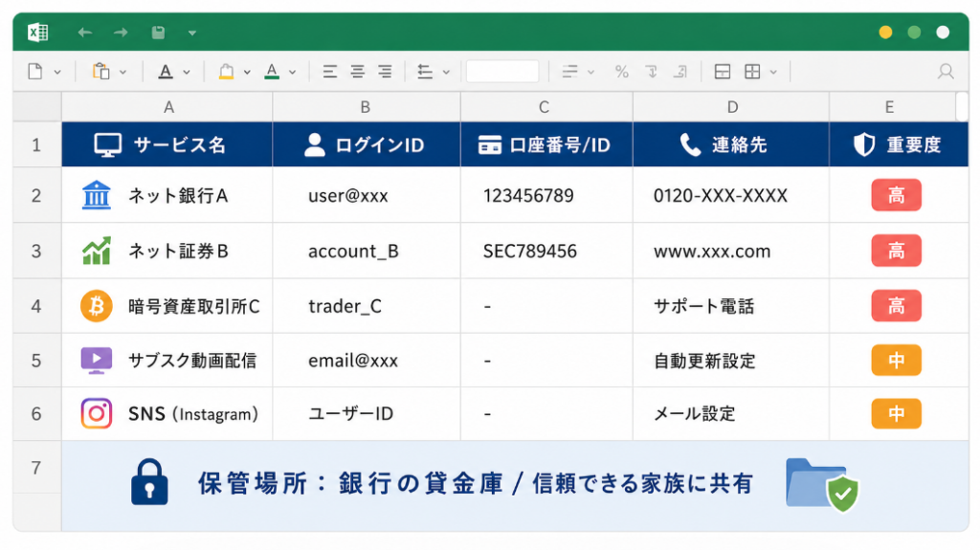The height and width of the screenshot is (550, 980).
Task: Click the secure folder shield icon
Action: [x=822, y=484]
